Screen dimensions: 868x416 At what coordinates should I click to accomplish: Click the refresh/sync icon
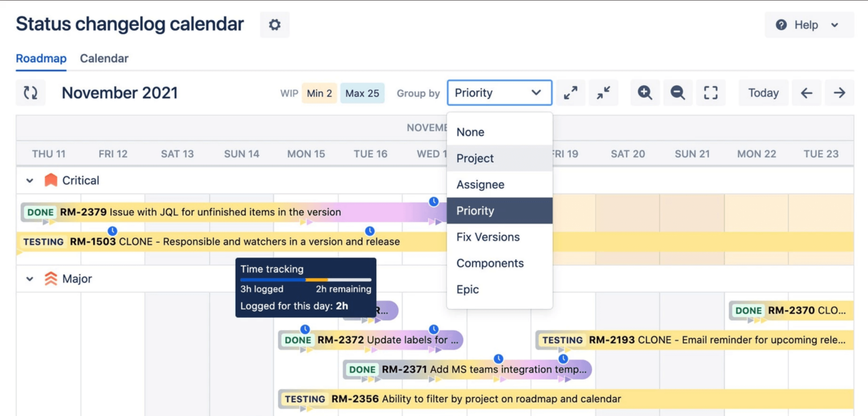[x=31, y=93]
